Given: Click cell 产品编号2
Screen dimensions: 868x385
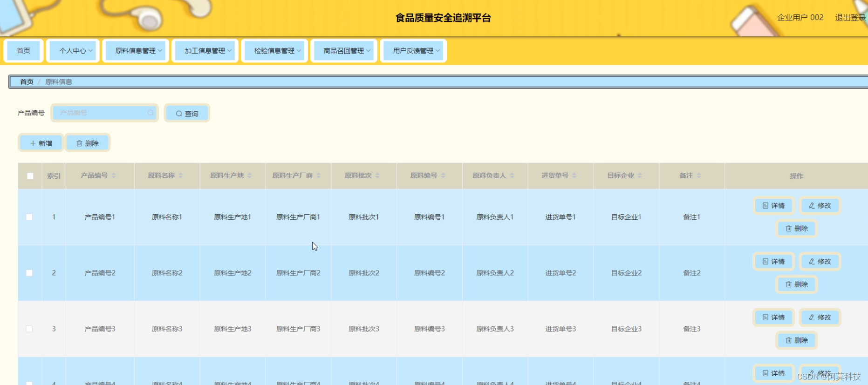Looking at the screenshot, I should [100, 273].
